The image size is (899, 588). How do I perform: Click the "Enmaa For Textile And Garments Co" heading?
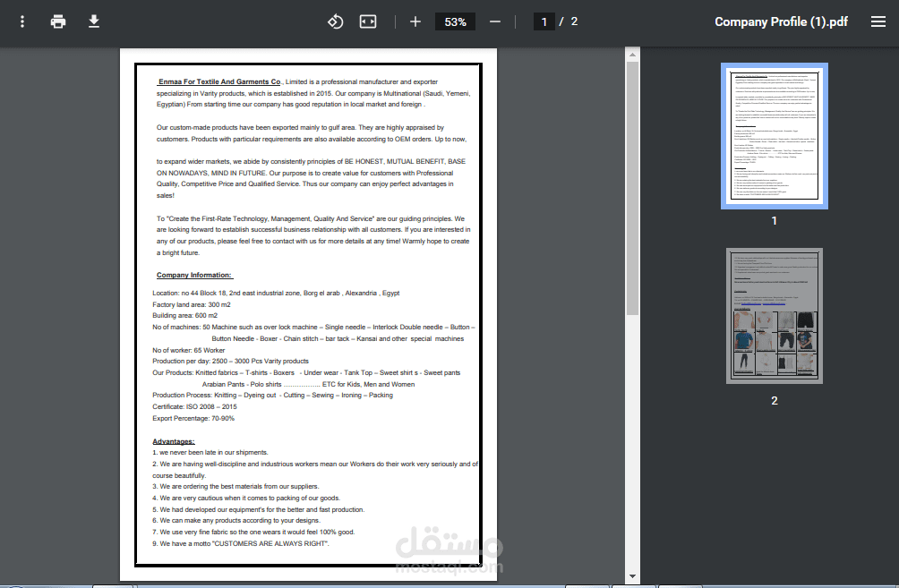click(x=219, y=82)
